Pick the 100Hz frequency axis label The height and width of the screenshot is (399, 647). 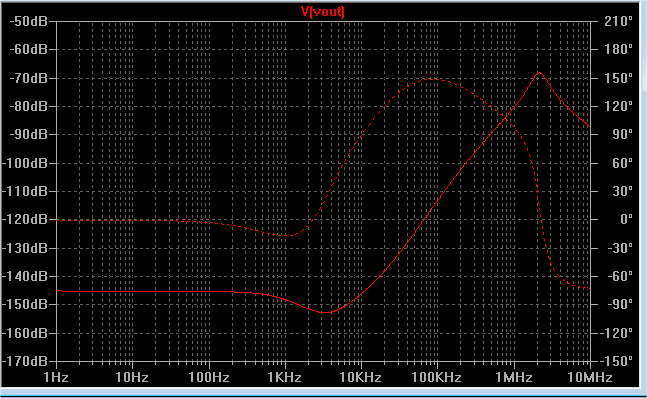(x=208, y=377)
